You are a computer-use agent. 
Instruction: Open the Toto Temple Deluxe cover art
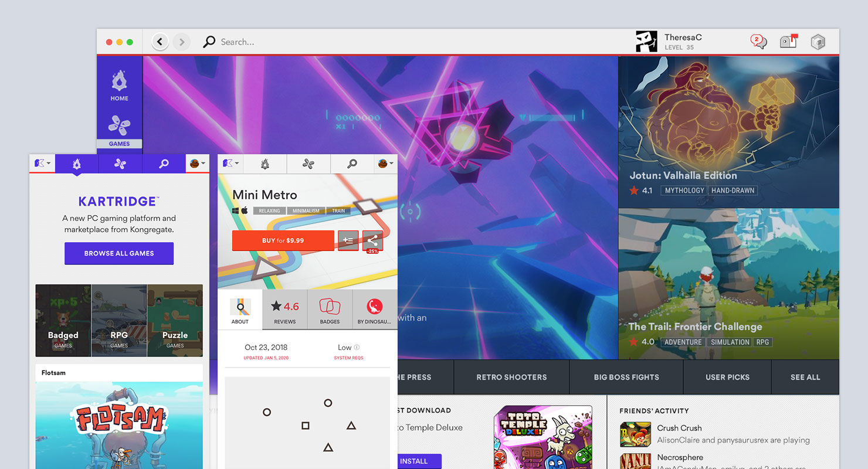[543, 437]
